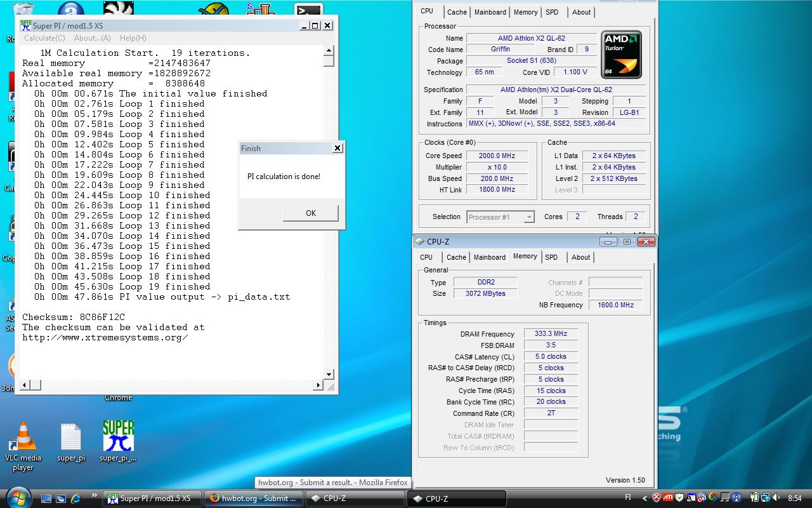Open About tab in upper CPU-Z
Viewport: 812px width, 508px height.
tap(581, 12)
